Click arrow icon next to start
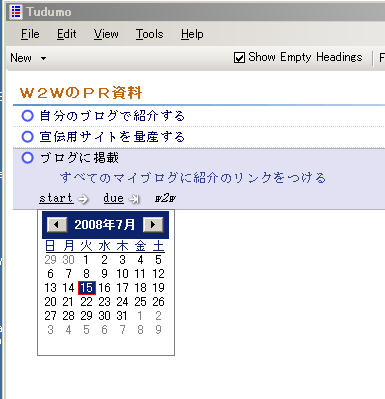 pos(82,199)
